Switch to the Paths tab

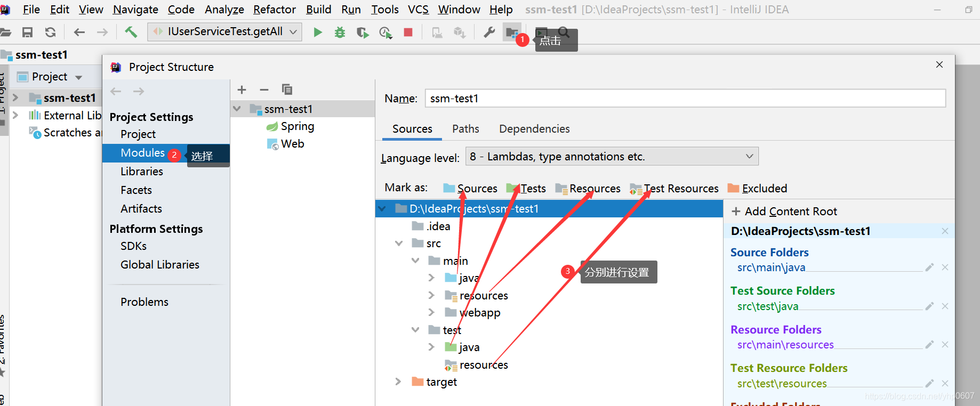click(465, 129)
